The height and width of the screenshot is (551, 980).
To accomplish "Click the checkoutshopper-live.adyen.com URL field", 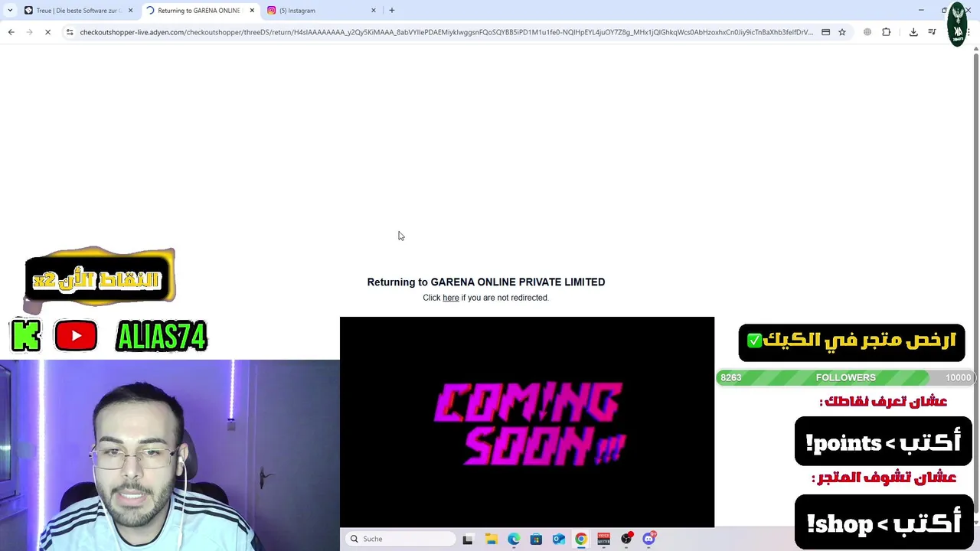I will click(446, 32).
